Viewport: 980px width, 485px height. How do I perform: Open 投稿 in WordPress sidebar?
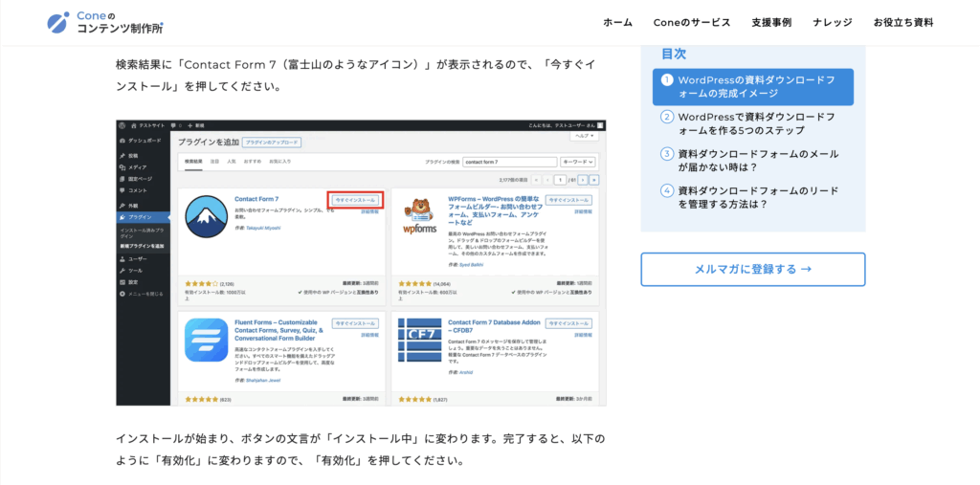click(129, 156)
